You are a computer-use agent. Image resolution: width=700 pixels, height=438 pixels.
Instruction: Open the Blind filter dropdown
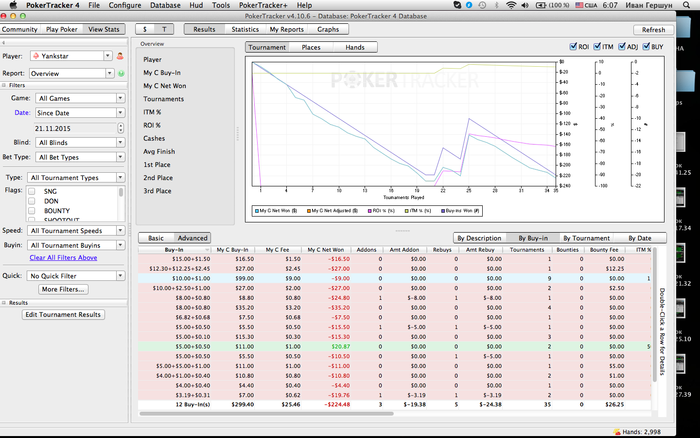80,142
